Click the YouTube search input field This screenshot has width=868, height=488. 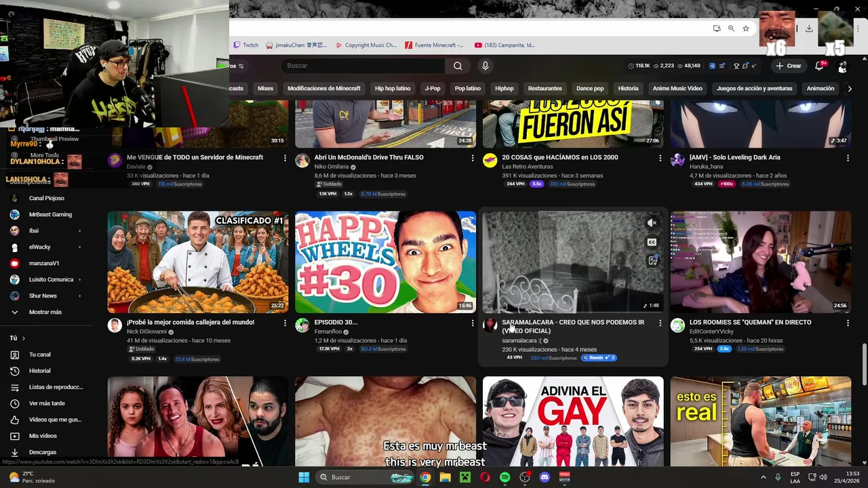pos(363,66)
